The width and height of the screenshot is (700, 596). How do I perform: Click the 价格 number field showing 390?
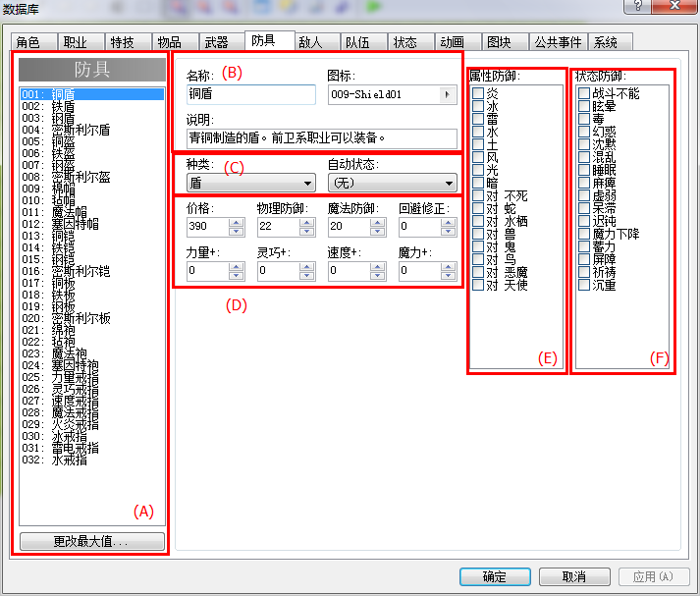(x=208, y=227)
